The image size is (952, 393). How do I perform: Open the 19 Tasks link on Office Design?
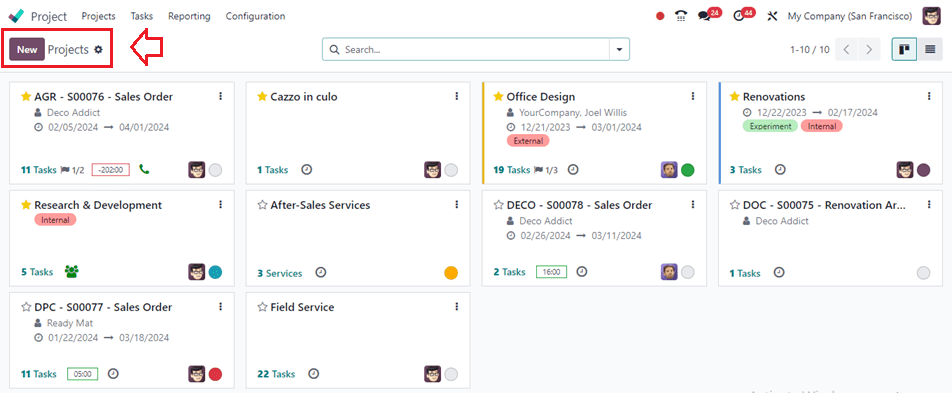511,170
